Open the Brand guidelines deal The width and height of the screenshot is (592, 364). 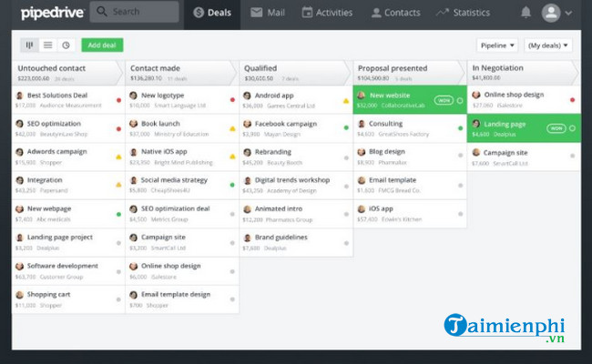pyautogui.click(x=296, y=243)
